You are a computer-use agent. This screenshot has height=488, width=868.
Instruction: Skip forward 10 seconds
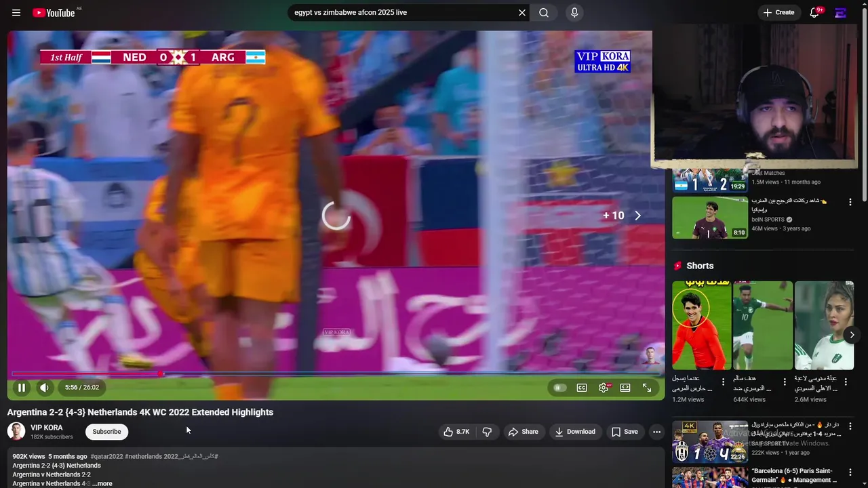click(x=622, y=216)
